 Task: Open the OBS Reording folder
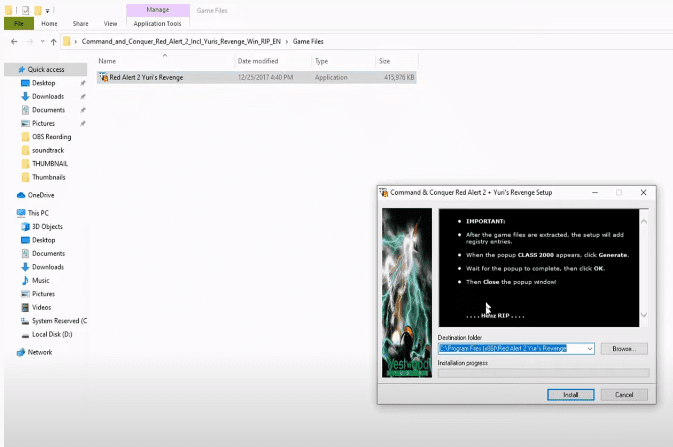(52, 137)
